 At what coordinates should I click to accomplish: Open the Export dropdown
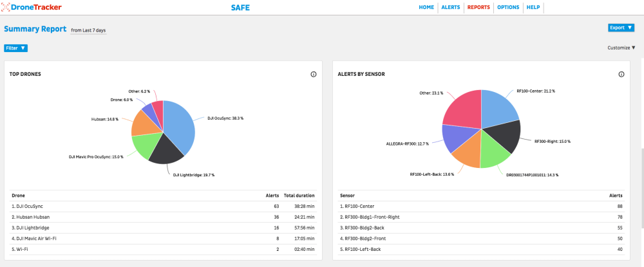(x=621, y=28)
